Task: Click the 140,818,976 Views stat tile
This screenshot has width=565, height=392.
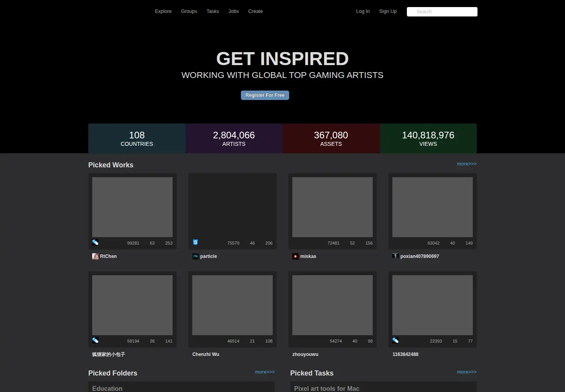Action: (428, 138)
